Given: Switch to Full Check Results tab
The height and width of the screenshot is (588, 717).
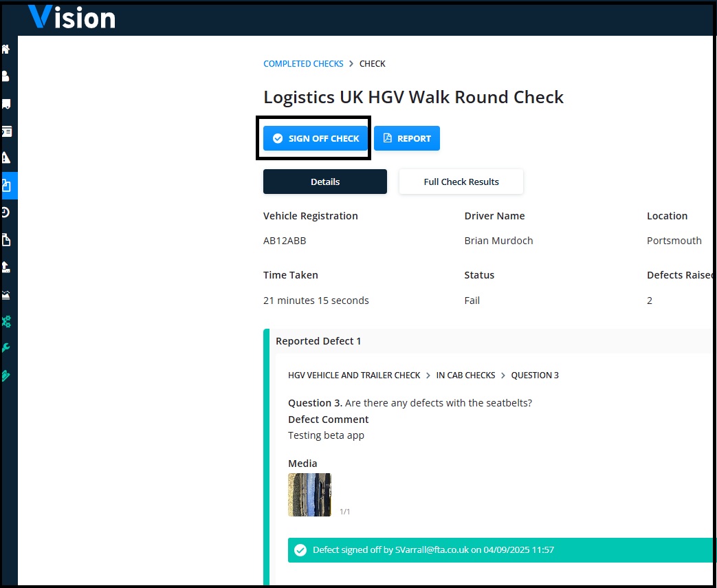Looking at the screenshot, I should (x=461, y=182).
